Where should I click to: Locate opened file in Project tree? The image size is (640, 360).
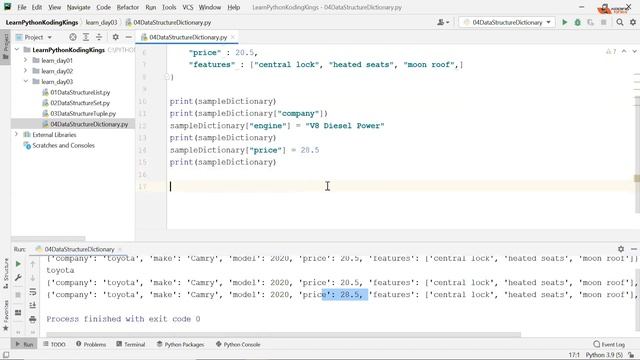pyautogui.click(x=73, y=37)
